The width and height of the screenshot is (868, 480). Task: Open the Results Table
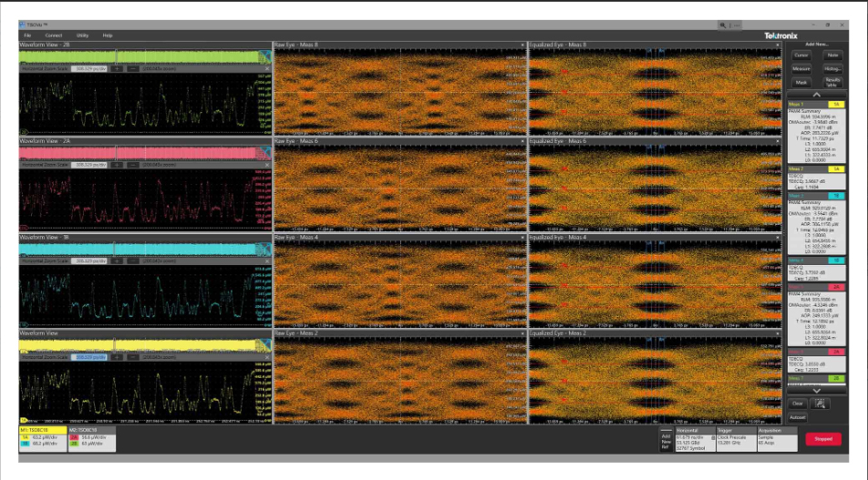point(832,82)
